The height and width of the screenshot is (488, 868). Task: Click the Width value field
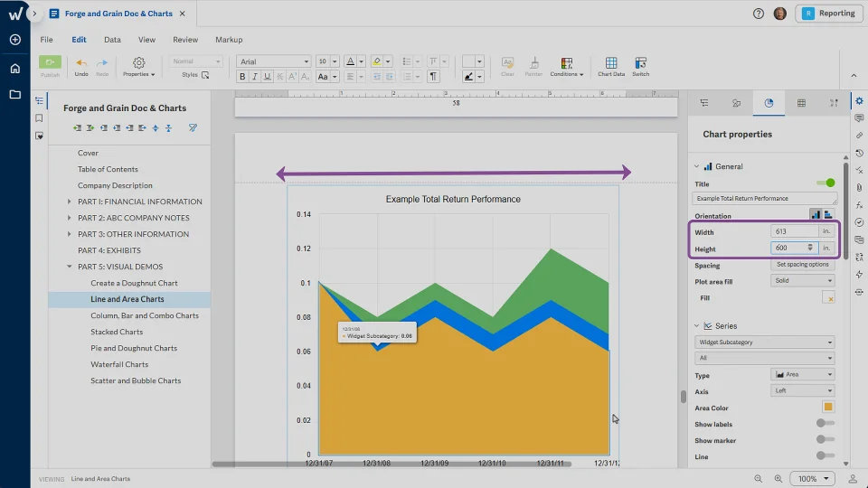click(795, 232)
